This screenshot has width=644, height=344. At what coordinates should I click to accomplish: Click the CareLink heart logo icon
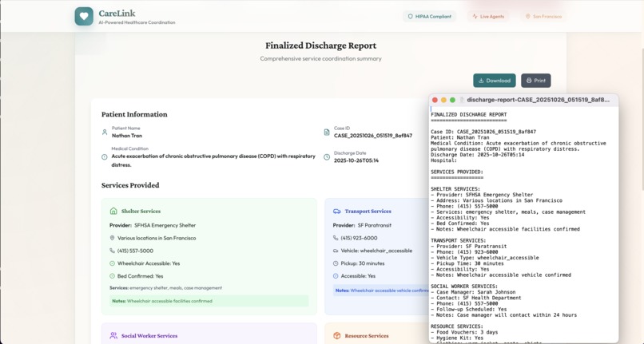point(84,17)
